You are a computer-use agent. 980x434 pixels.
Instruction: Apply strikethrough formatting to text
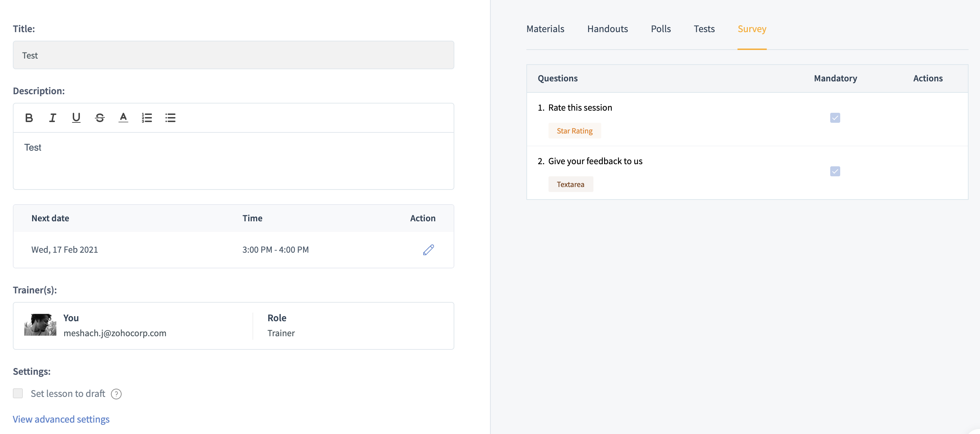click(99, 118)
